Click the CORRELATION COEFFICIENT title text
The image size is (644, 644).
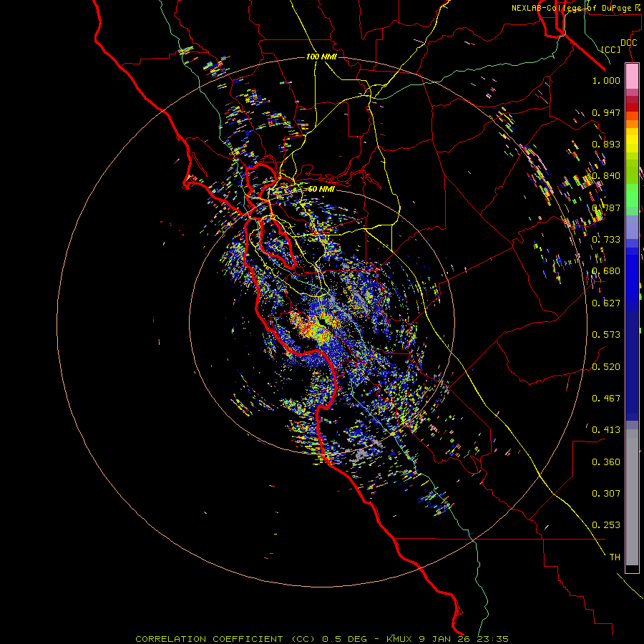tap(209, 639)
